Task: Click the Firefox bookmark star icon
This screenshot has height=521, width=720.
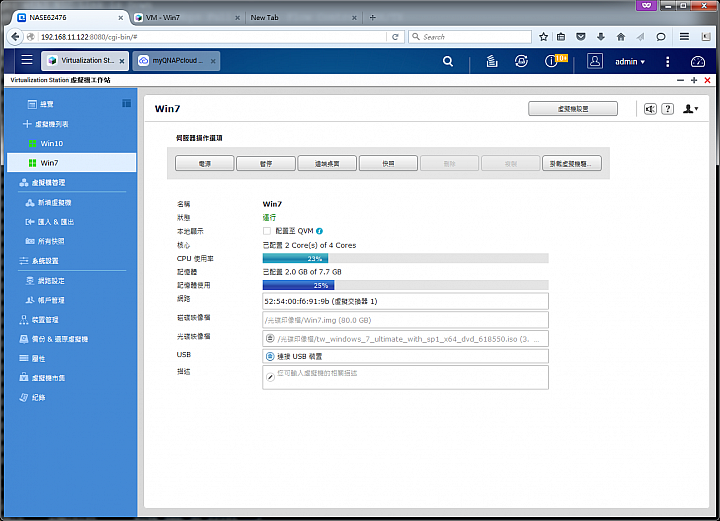Action: click(x=543, y=37)
